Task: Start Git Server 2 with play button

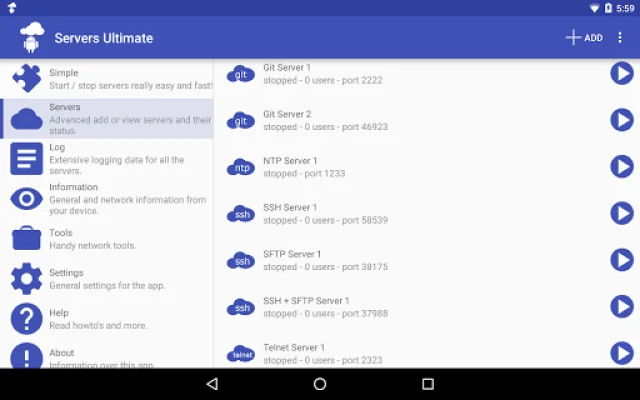Action: point(622,120)
